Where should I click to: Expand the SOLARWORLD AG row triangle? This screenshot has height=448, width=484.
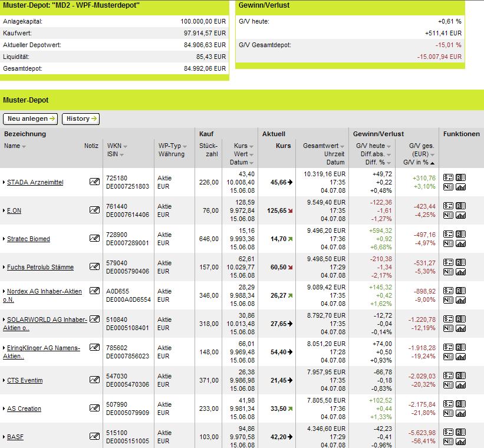pos(4,319)
